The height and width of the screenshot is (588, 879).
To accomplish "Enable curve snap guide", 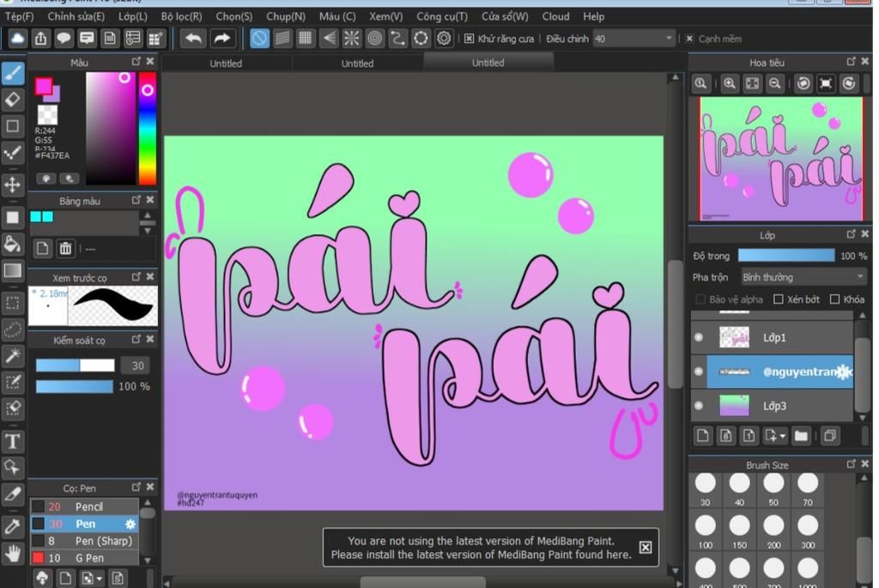I will 397,39.
